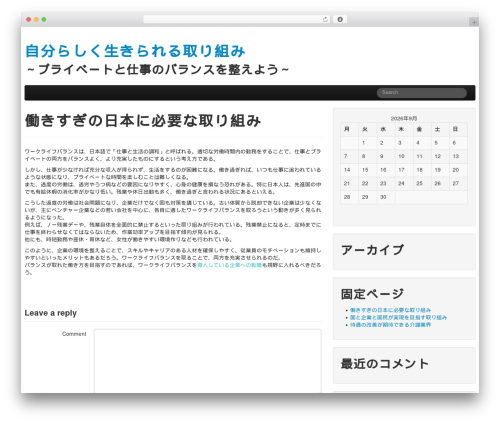Click the Leave a reply heading
Viewport: 500px width, 423px height.
click(51, 313)
